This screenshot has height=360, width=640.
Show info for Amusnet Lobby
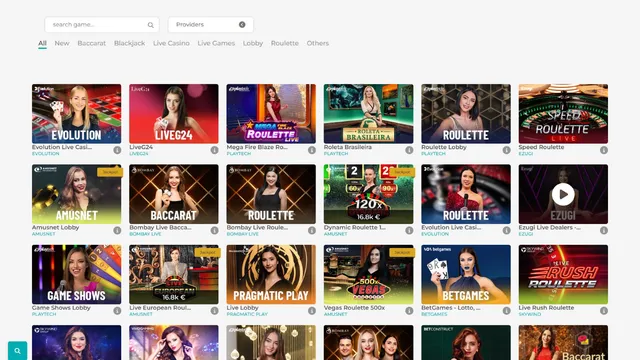point(117,231)
